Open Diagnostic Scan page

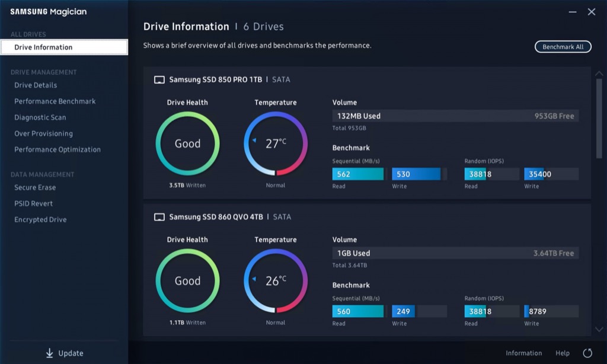click(40, 117)
